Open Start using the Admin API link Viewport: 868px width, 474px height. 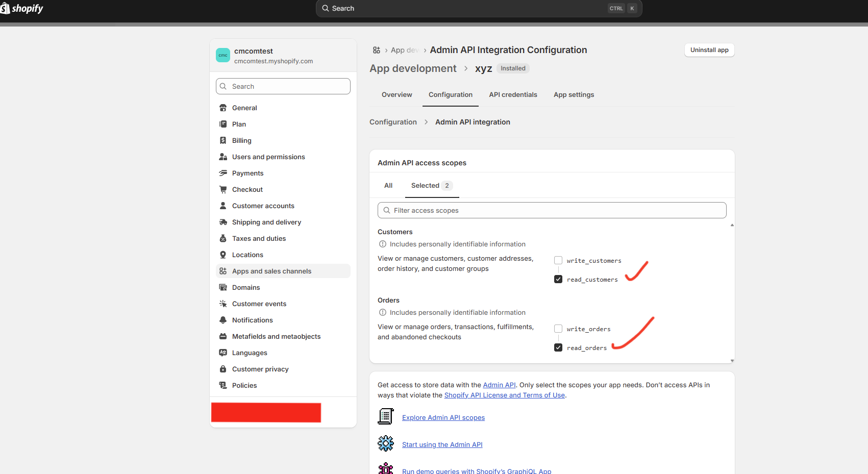pos(442,444)
